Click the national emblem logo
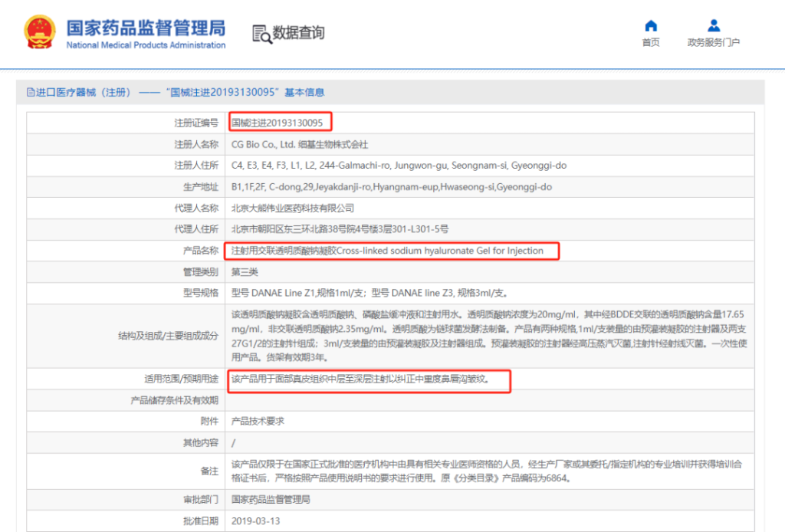Viewport: 785px width, 532px height. click(x=39, y=33)
